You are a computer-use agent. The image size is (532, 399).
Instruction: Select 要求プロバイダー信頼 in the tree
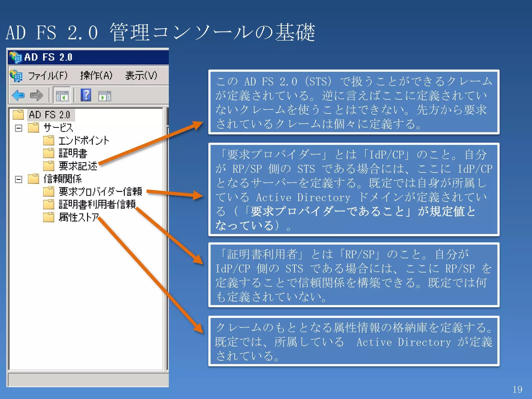(100, 192)
